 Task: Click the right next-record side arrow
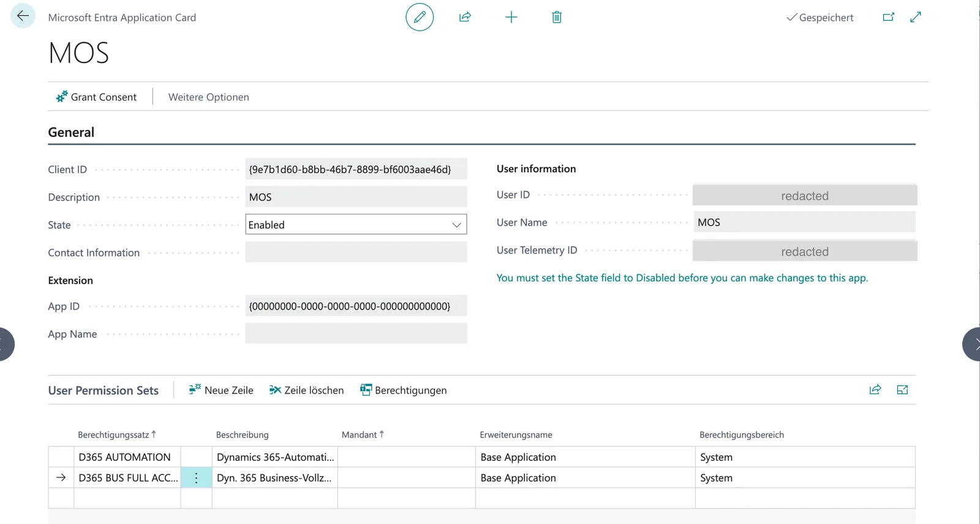tap(972, 344)
